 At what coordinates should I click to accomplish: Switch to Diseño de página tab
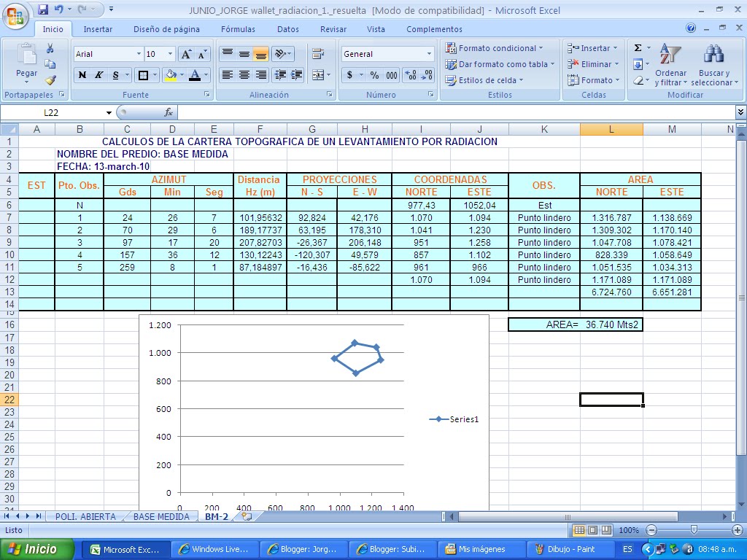[x=166, y=29]
